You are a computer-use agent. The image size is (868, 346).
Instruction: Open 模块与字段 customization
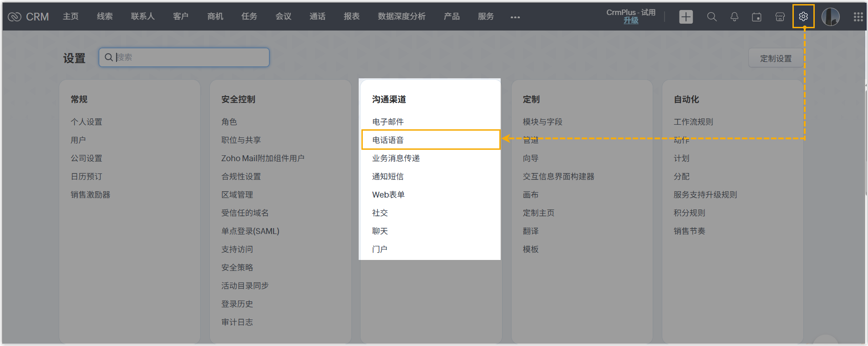click(543, 122)
